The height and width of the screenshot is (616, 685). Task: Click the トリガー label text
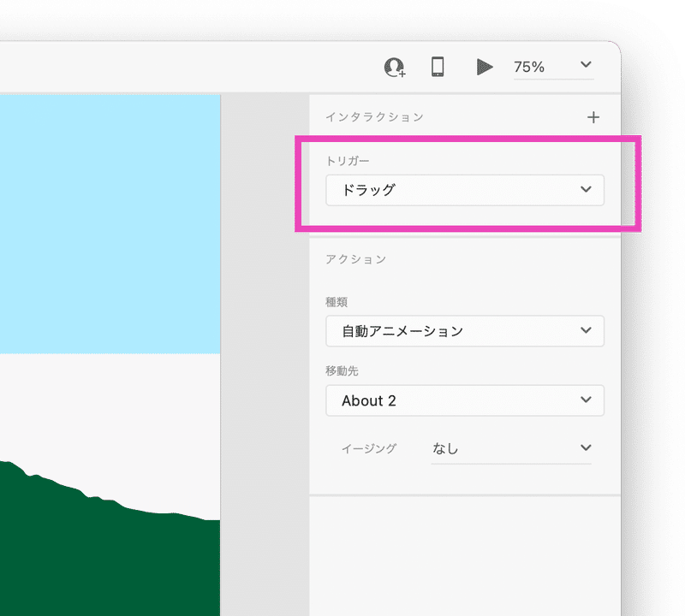click(x=348, y=161)
